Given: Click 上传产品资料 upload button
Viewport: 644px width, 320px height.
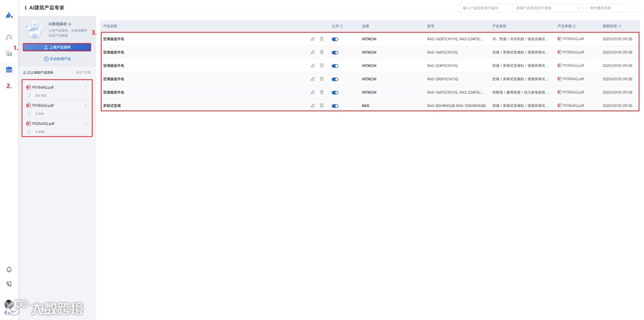Looking at the screenshot, I should click(57, 47).
